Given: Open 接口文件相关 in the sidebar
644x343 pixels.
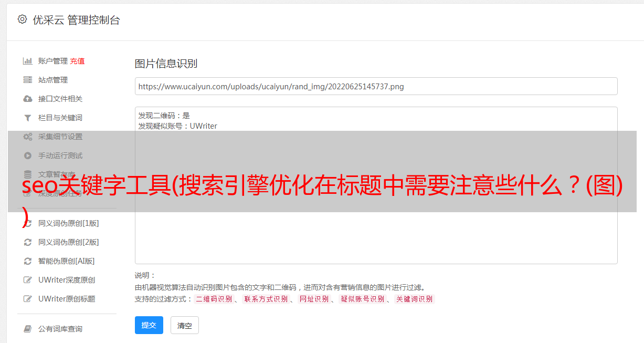Looking at the screenshot, I should pyautogui.click(x=60, y=99).
